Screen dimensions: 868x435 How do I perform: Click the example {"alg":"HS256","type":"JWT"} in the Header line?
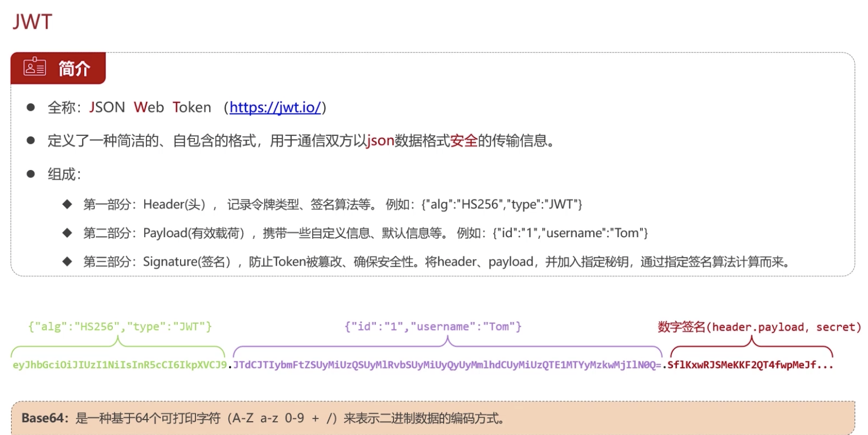tap(502, 205)
